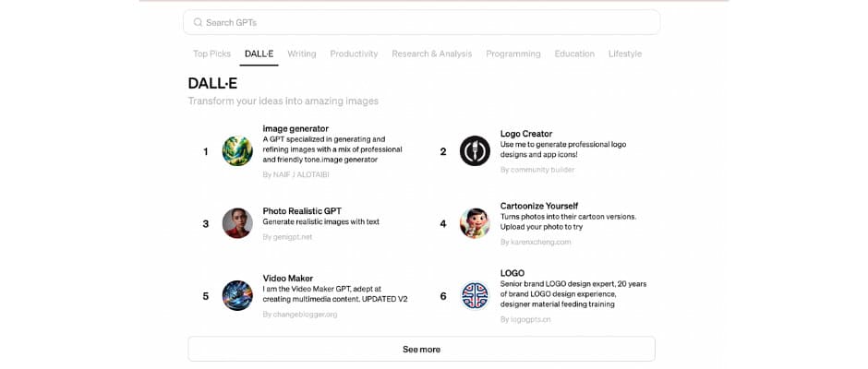Click rank number 6 beside LOGO
This screenshot has height=369, width=868.
pyautogui.click(x=443, y=296)
